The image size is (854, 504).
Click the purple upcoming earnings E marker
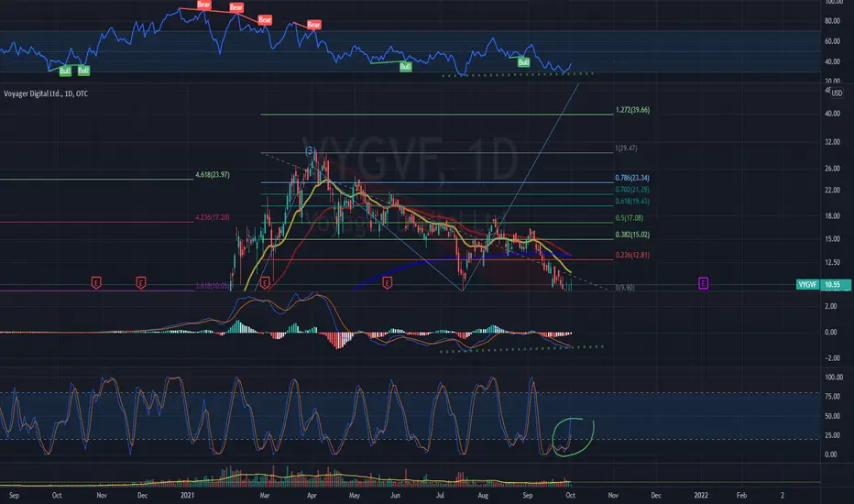[x=703, y=283]
